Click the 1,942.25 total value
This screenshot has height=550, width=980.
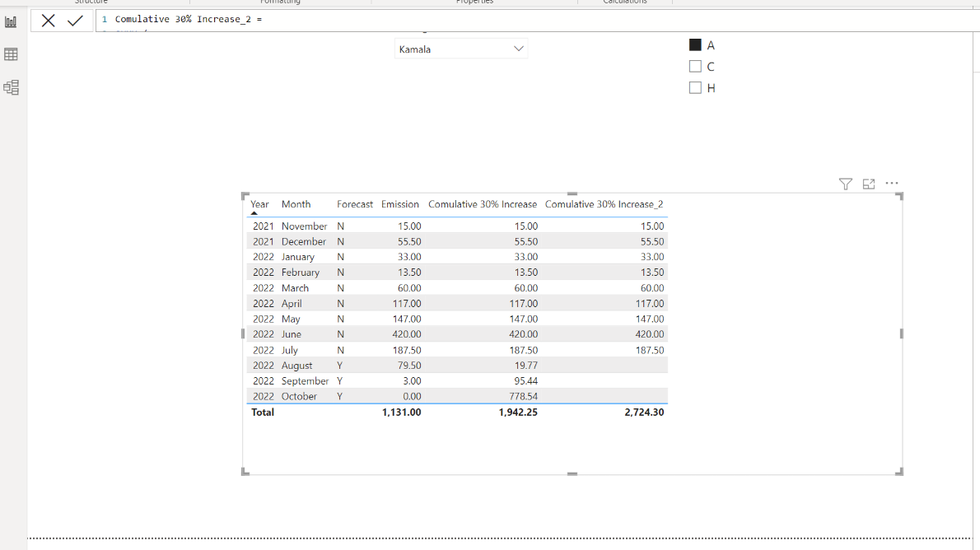pyautogui.click(x=518, y=412)
